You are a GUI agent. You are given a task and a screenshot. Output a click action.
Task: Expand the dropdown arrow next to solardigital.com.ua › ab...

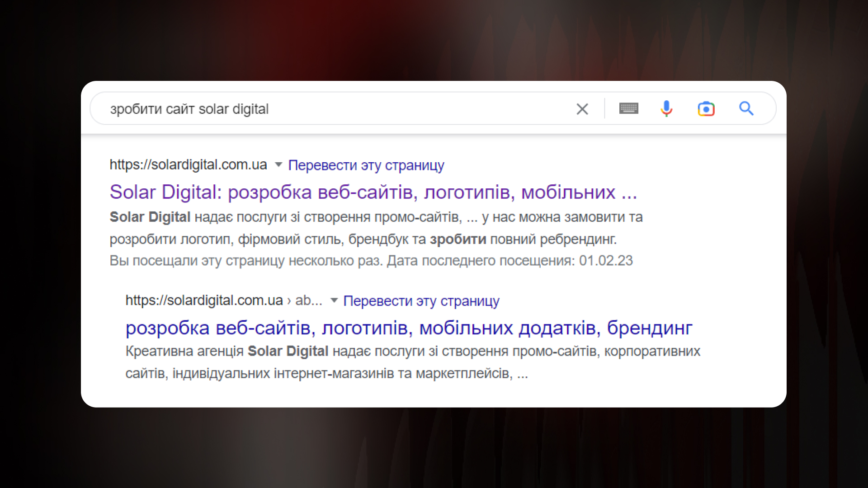pyautogui.click(x=334, y=300)
